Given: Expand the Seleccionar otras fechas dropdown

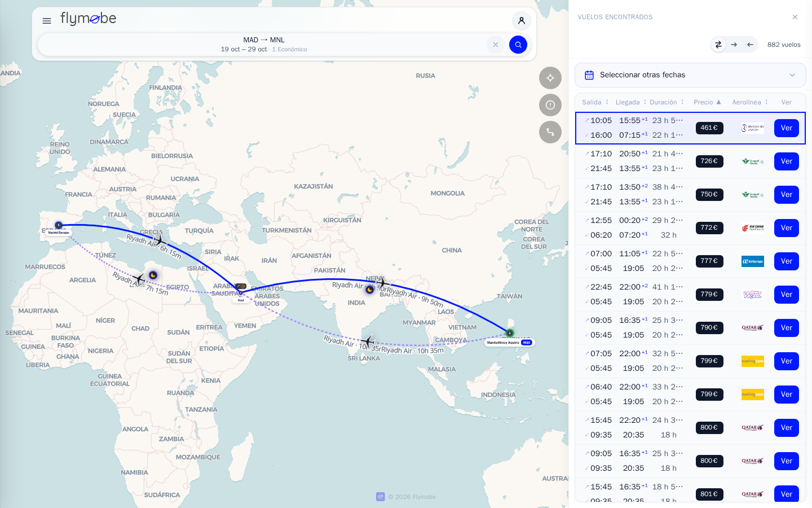Looking at the screenshot, I should [x=690, y=75].
